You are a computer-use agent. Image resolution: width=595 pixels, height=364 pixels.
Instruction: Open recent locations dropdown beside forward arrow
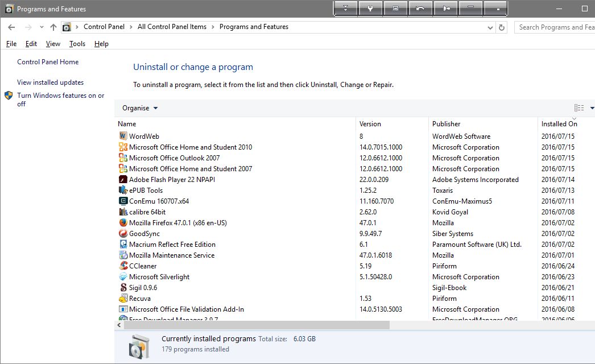click(x=42, y=27)
